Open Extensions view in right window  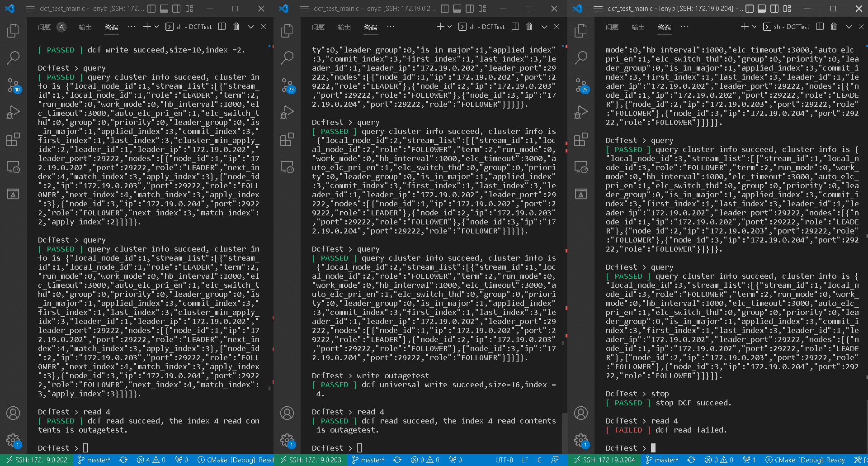[581, 139]
